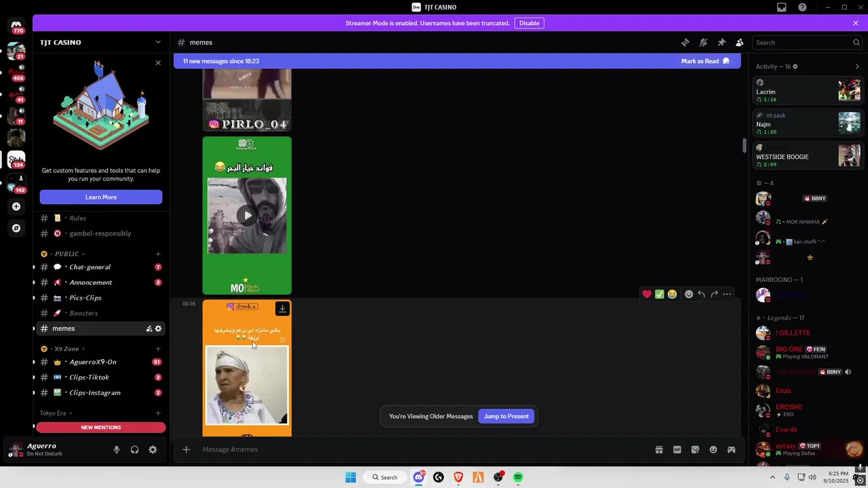Image resolution: width=868 pixels, height=488 pixels.
Task: Open Clips-Tiktok channel
Action: point(101,378)
